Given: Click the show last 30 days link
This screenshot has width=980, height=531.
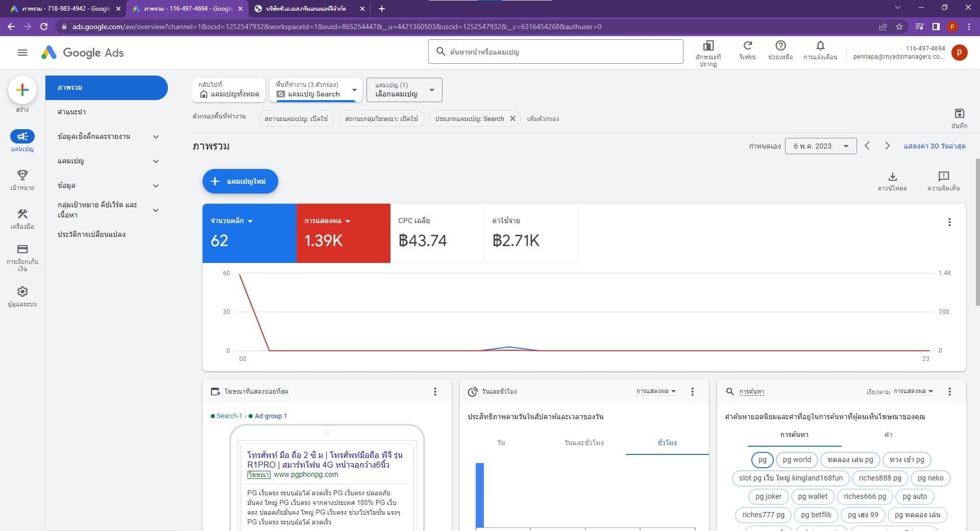Looking at the screenshot, I should click(934, 146).
